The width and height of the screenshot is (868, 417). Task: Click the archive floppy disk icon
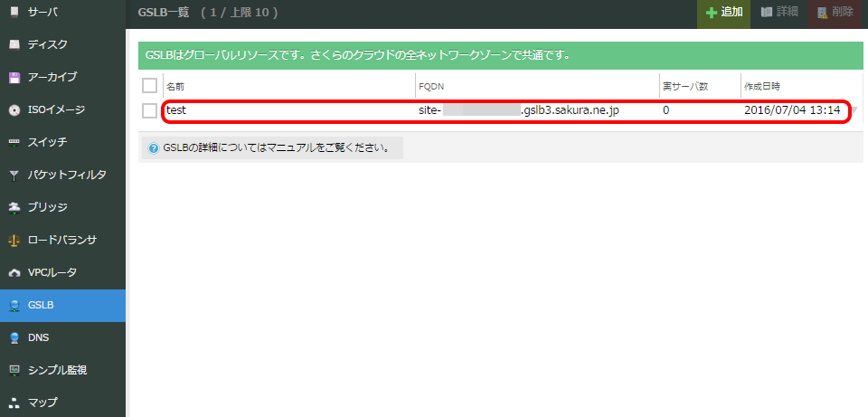coord(15,77)
